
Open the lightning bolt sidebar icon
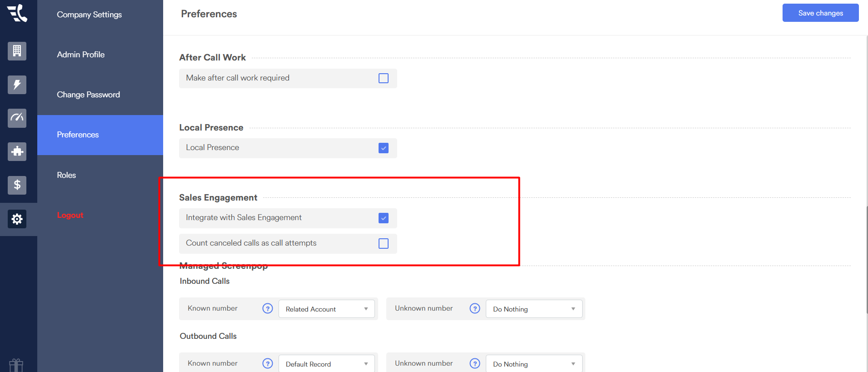click(17, 85)
